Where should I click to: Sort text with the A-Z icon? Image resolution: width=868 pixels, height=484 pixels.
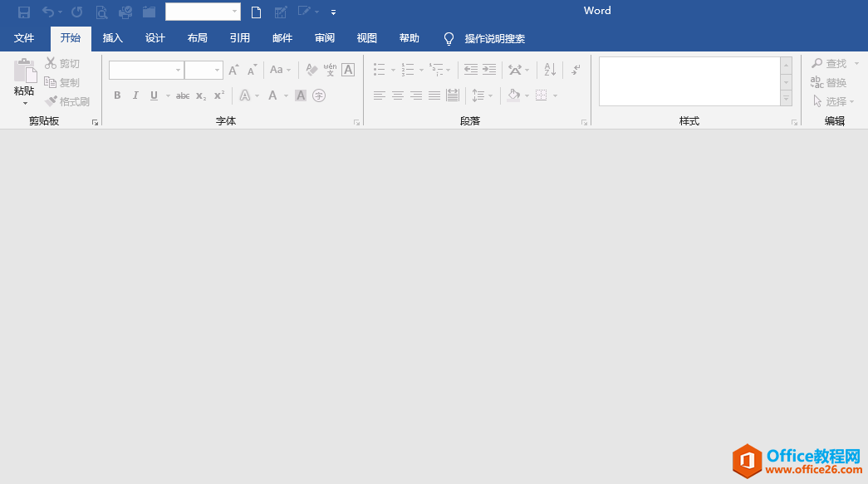550,70
